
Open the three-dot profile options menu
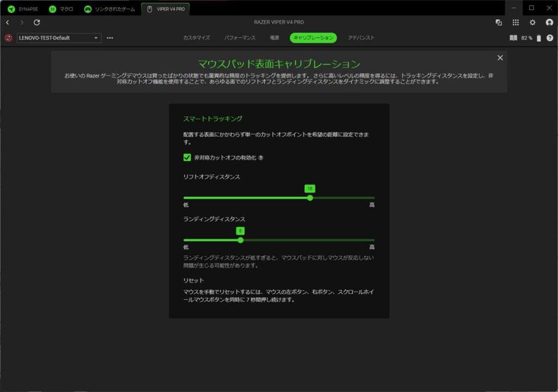tap(110, 38)
